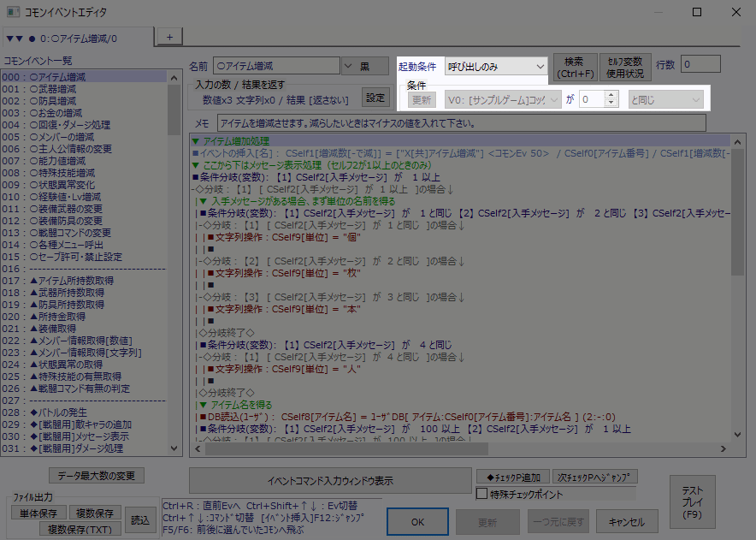Select 031:◆[戦闘用]ダメージ処理 in the list
This screenshot has height=540, width=756.
tap(84, 448)
